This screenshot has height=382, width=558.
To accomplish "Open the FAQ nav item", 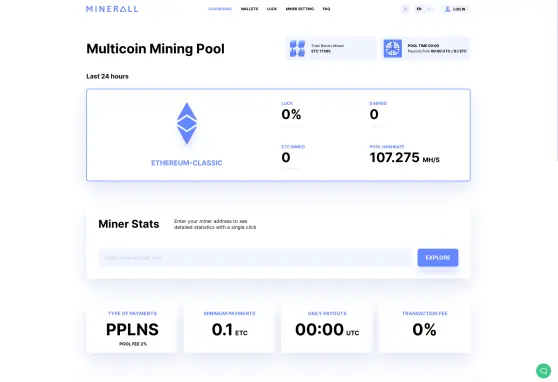I will point(326,9).
